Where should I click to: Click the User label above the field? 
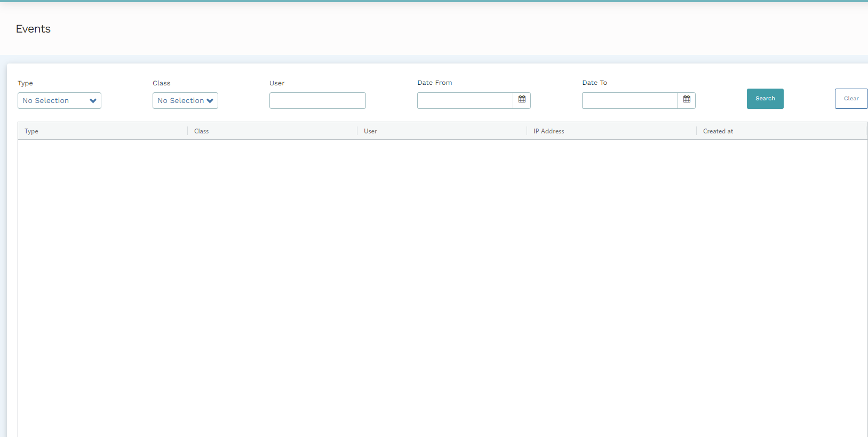click(x=277, y=83)
